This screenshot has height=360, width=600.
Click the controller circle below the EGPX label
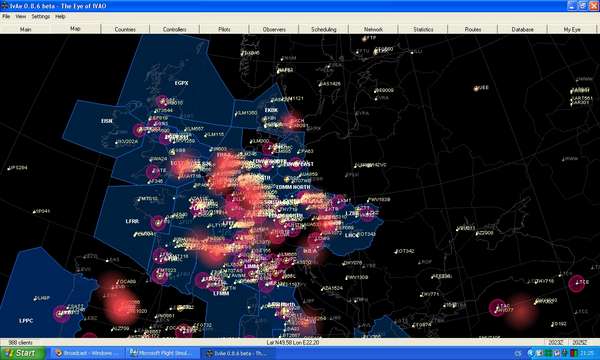162,102
